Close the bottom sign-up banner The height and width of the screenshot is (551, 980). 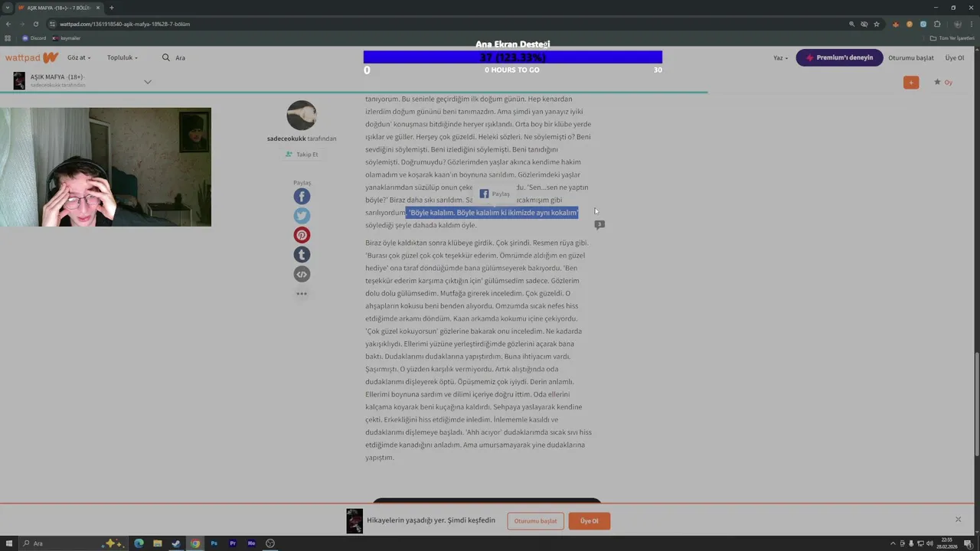coord(958,520)
